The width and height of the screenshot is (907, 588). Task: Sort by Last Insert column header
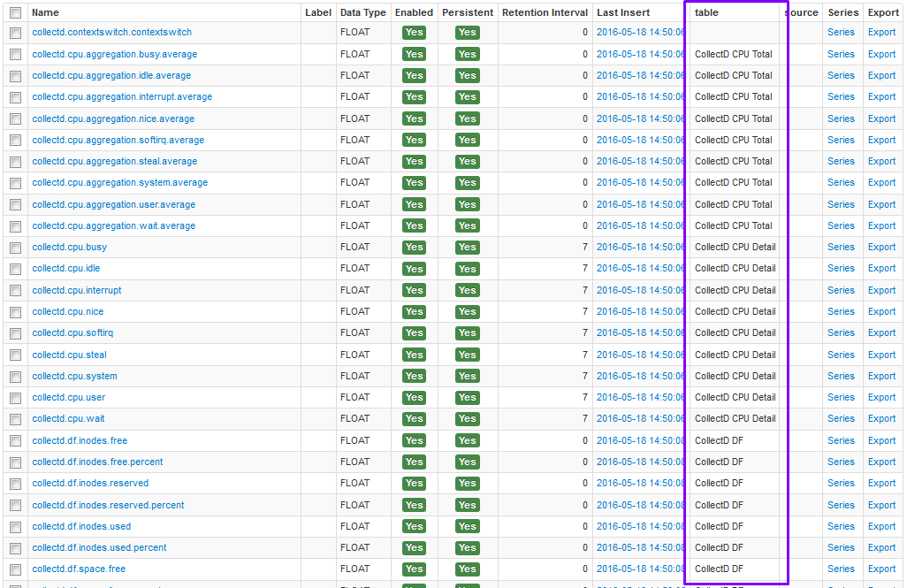[x=623, y=13]
